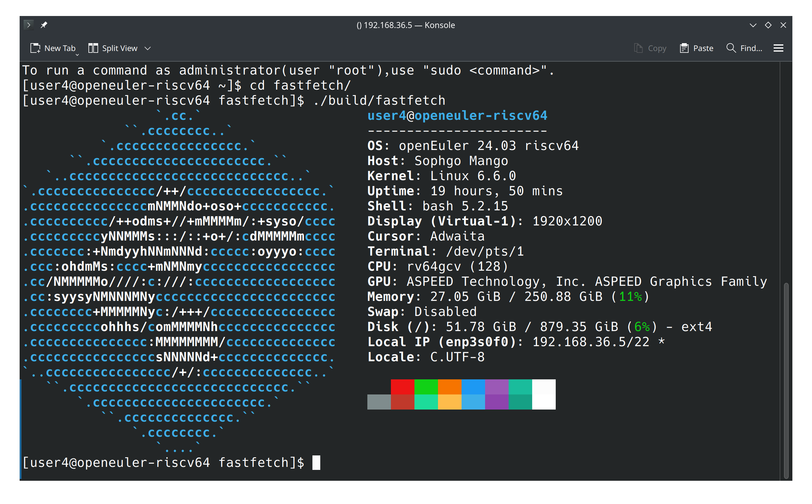Click the Split View button
Screen dimensions: 812x504
(113, 48)
